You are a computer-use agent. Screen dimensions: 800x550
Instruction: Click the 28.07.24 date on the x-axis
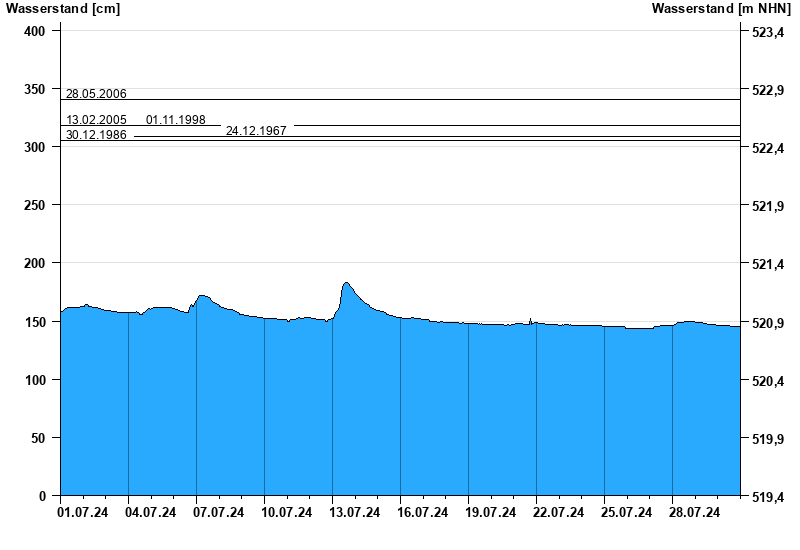click(695, 513)
